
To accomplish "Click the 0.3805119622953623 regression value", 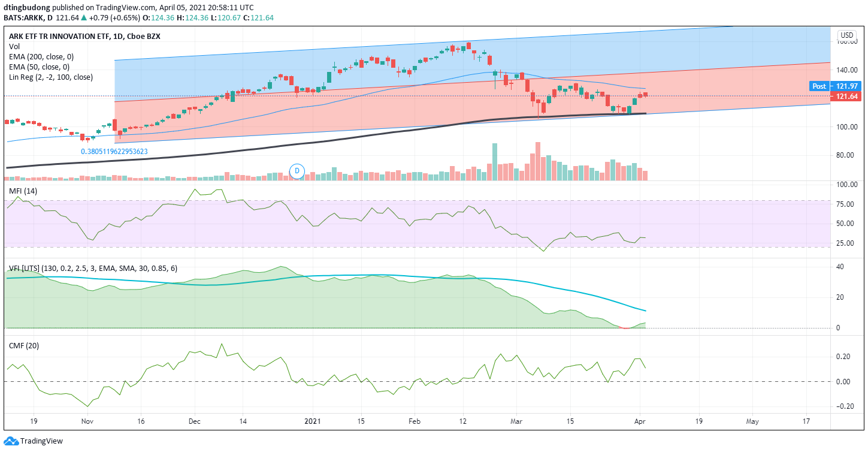I will click(114, 152).
